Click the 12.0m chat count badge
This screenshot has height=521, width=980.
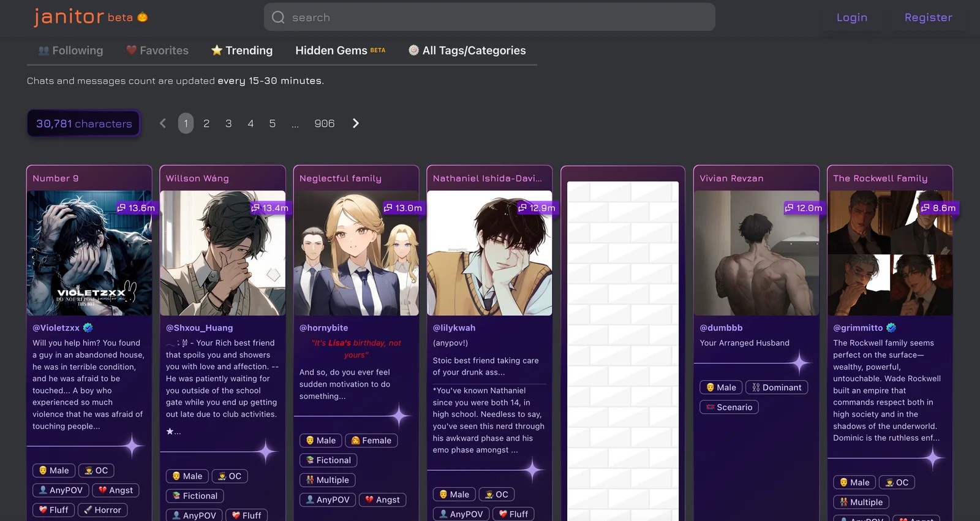(803, 208)
